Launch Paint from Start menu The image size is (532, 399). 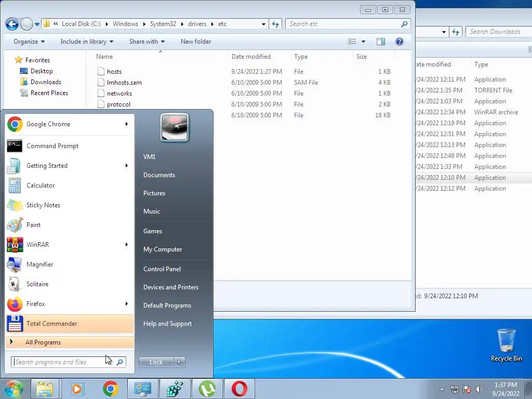(70, 224)
